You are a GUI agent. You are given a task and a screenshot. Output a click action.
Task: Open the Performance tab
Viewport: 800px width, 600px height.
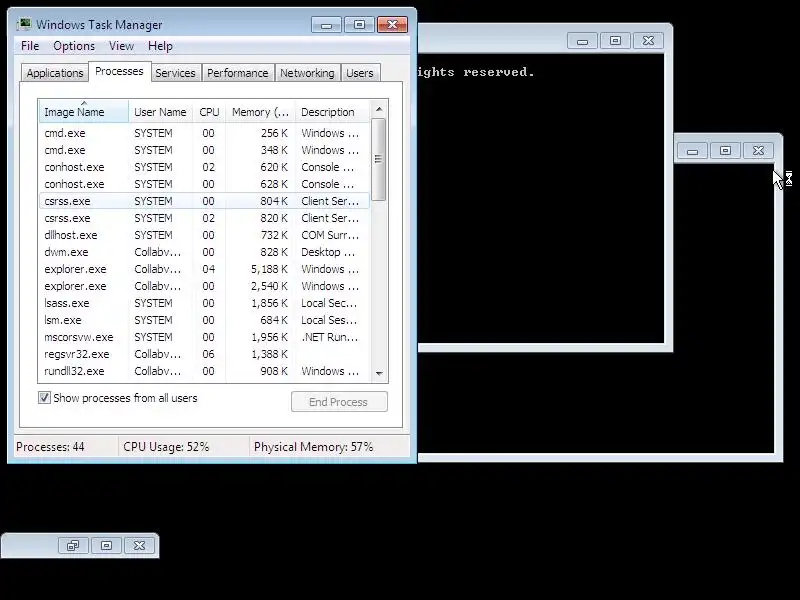pyautogui.click(x=237, y=73)
